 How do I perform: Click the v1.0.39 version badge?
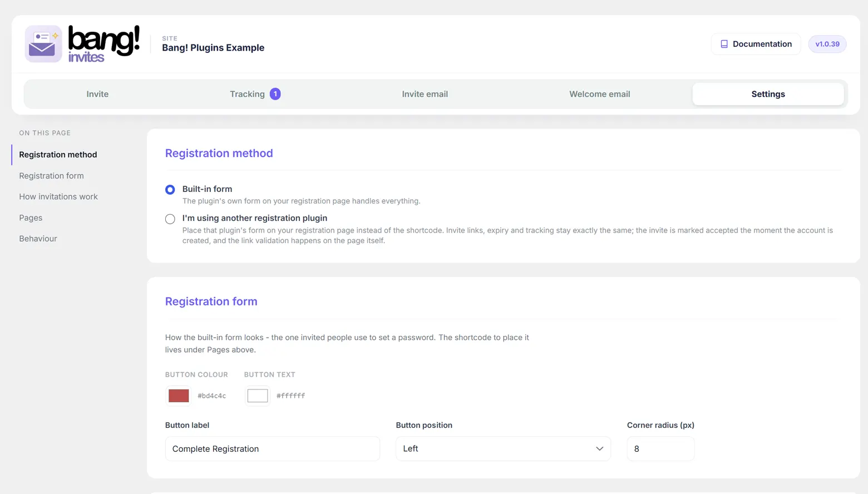[x=827, y=44]
